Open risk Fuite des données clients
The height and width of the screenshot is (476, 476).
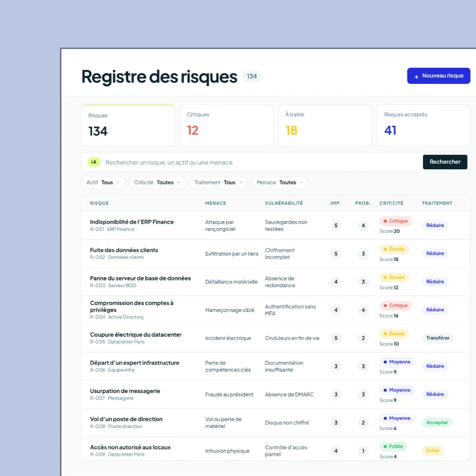[124, 250]
